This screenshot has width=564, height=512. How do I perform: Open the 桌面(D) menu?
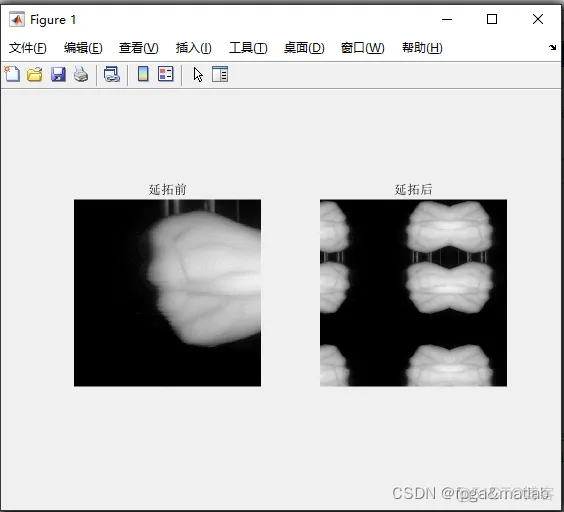[x=304, y=48]
